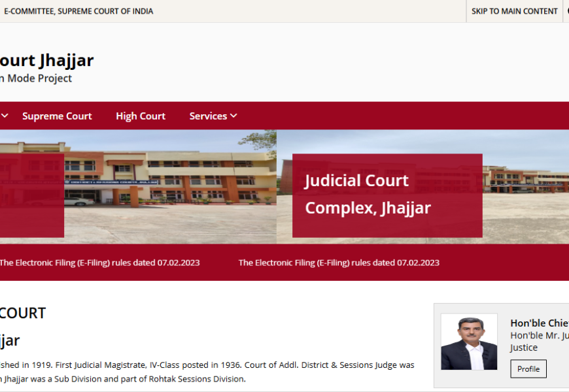Open the first E-Filing rules ticker notice
569x392 pixels.
pyautogui.click(x=99, y=263)
